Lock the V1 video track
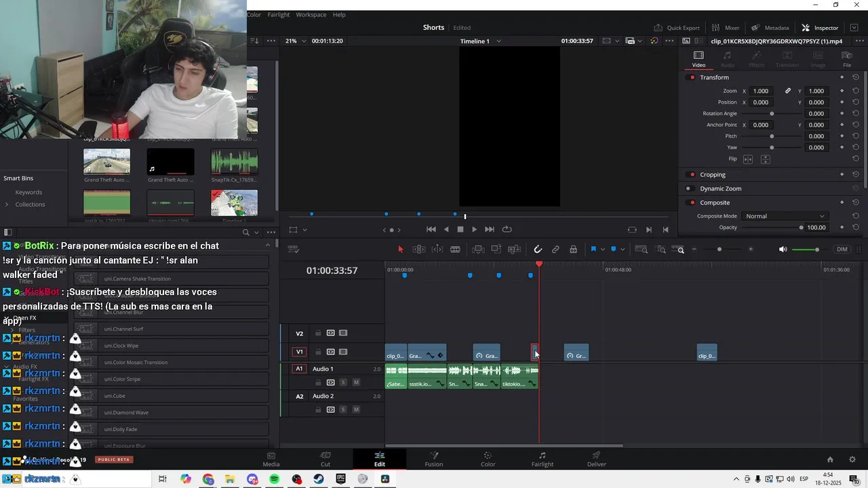The width and height of the screenshot is (868, 488). coord(317,352)
